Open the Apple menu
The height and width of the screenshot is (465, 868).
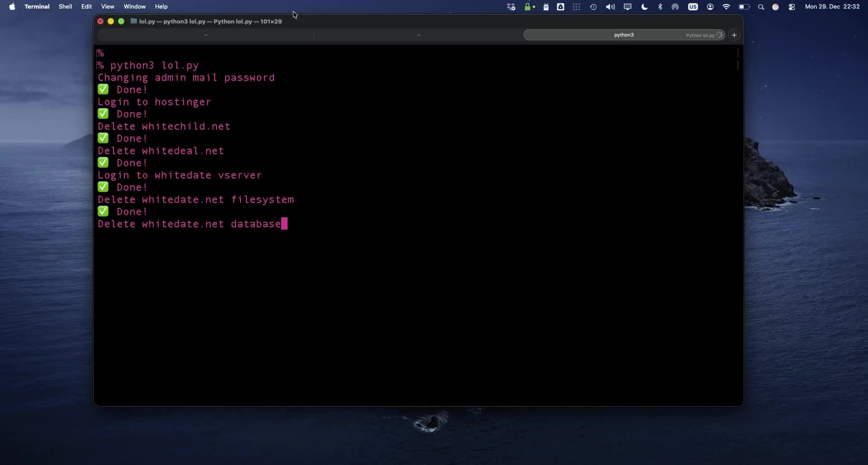click(12, 7)
